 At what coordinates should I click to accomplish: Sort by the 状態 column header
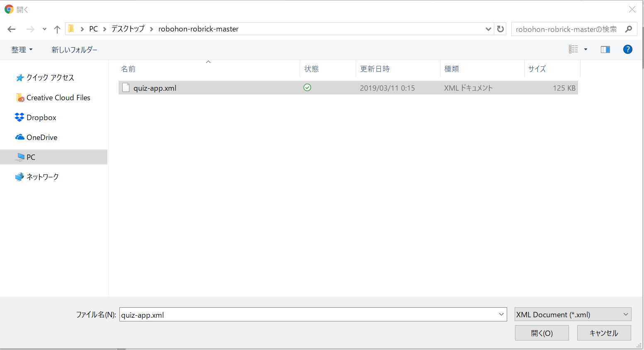(x=328, y=69)
